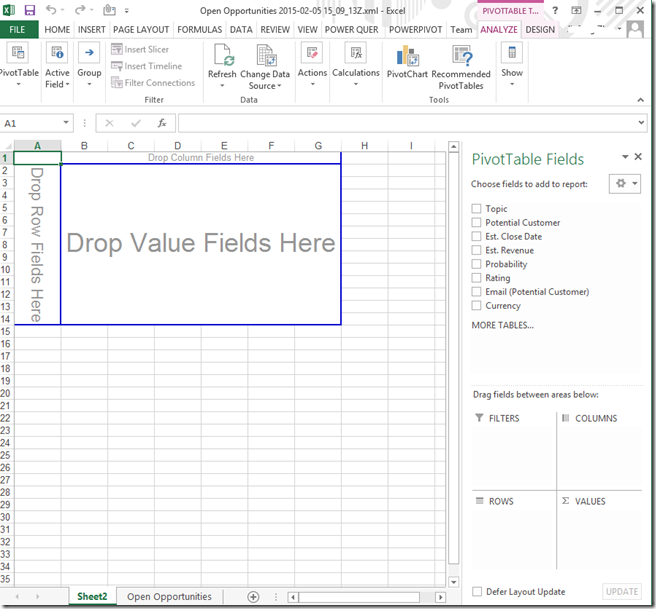Click the user account avatar icon

pyautogui.click(x=635, y=30)
